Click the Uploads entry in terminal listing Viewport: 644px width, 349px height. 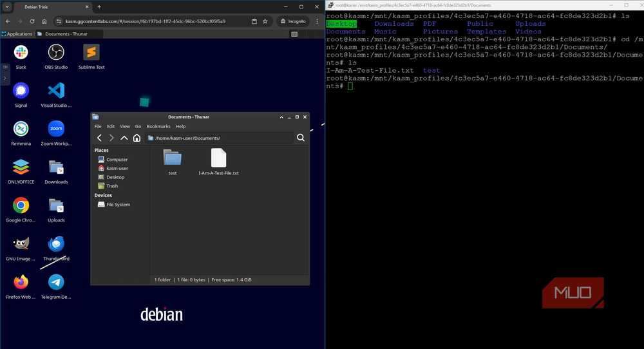click(530, 24)
